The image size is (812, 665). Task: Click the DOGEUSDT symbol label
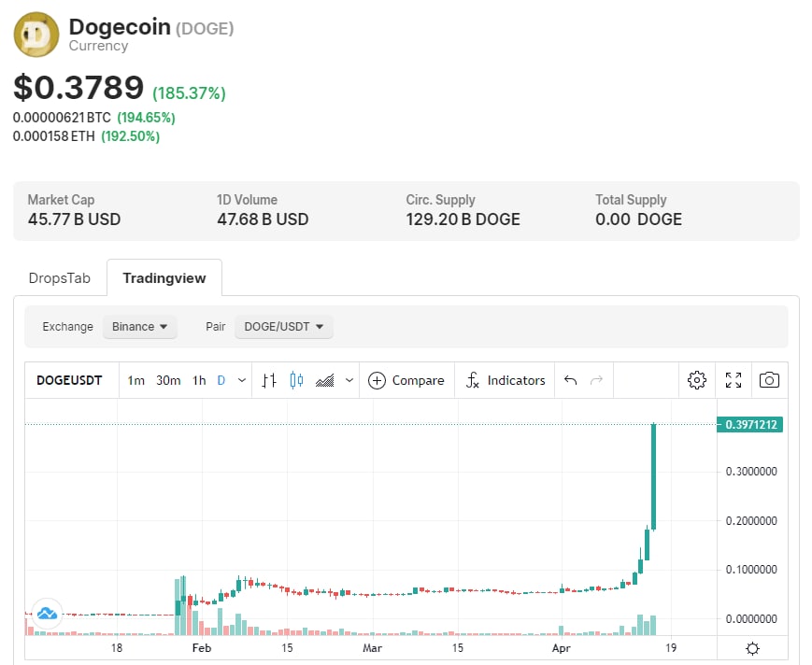pyautogui.click(x=69, y=380)
